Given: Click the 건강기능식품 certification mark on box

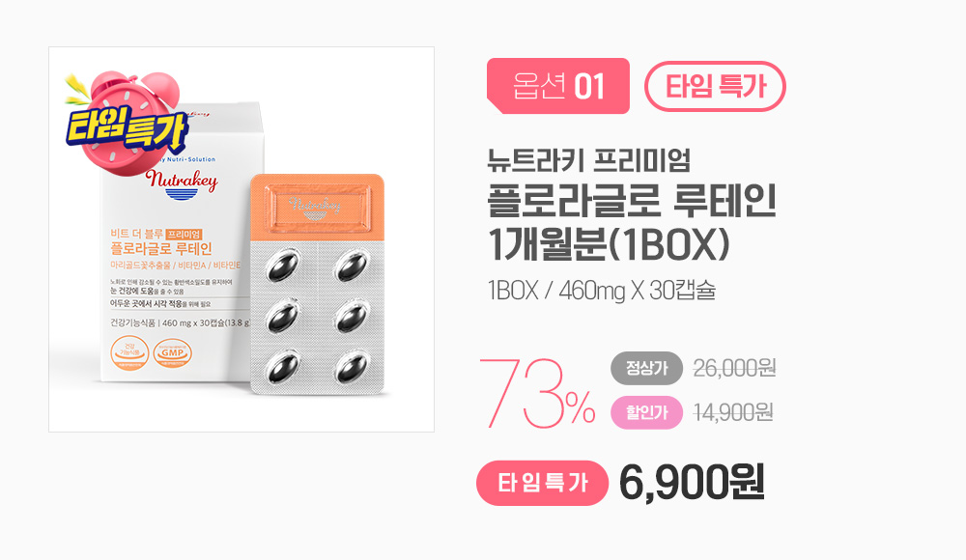Looking at the screenshot, I should point(130,353).
